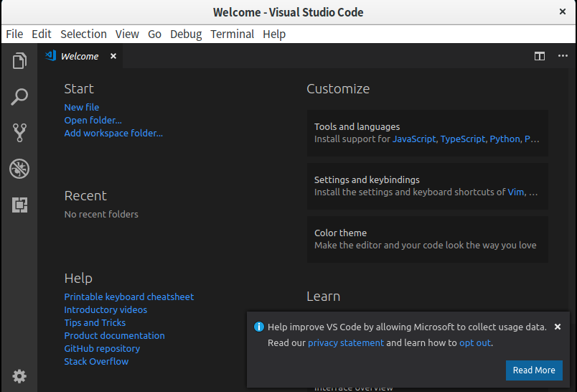577x392 pixels.
Task: Close the Welcome tab
Action: (113, 56)
